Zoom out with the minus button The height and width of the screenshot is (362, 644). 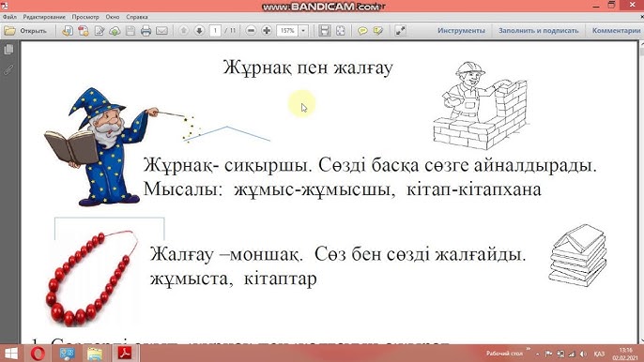tap(251, 31)
